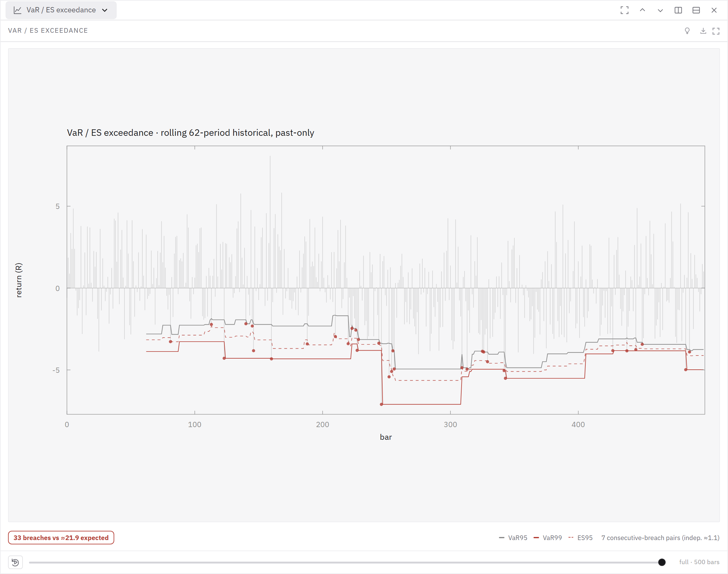Toggle the VaR95 legend entry

513,538
